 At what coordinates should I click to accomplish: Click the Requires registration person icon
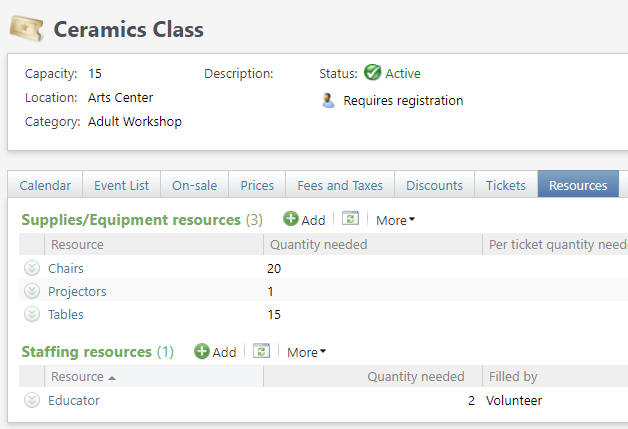coord(328,100)
